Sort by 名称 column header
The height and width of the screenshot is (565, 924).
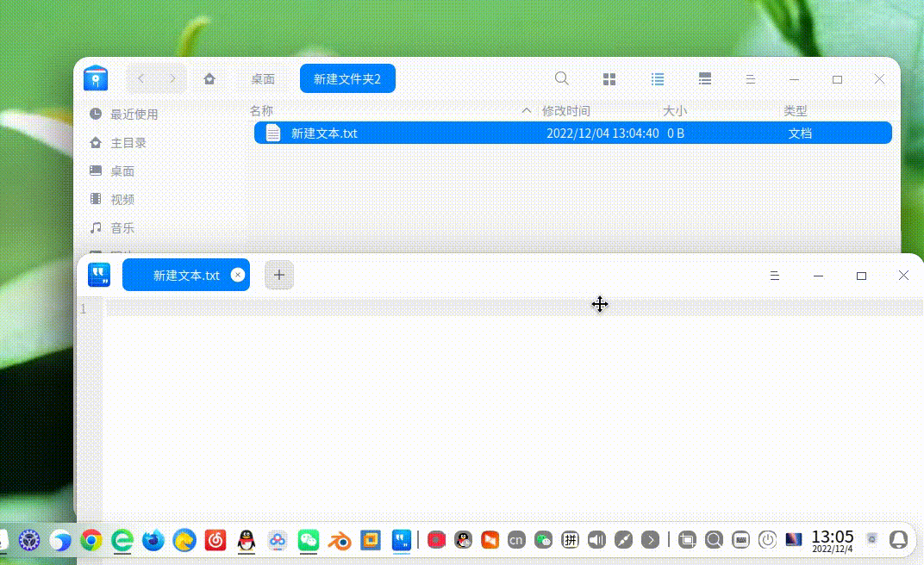tap(261, 110)
